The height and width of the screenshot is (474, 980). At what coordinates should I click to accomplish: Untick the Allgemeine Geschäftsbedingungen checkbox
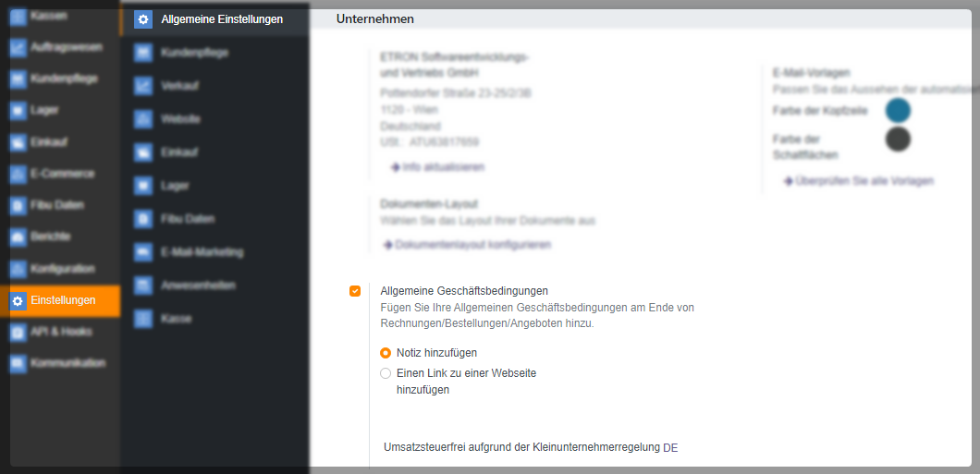(355, 291)
